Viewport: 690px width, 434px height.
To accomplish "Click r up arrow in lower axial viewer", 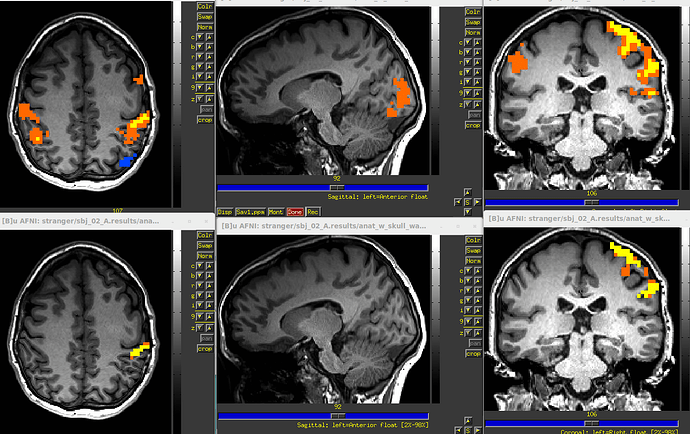I will 209,286.
